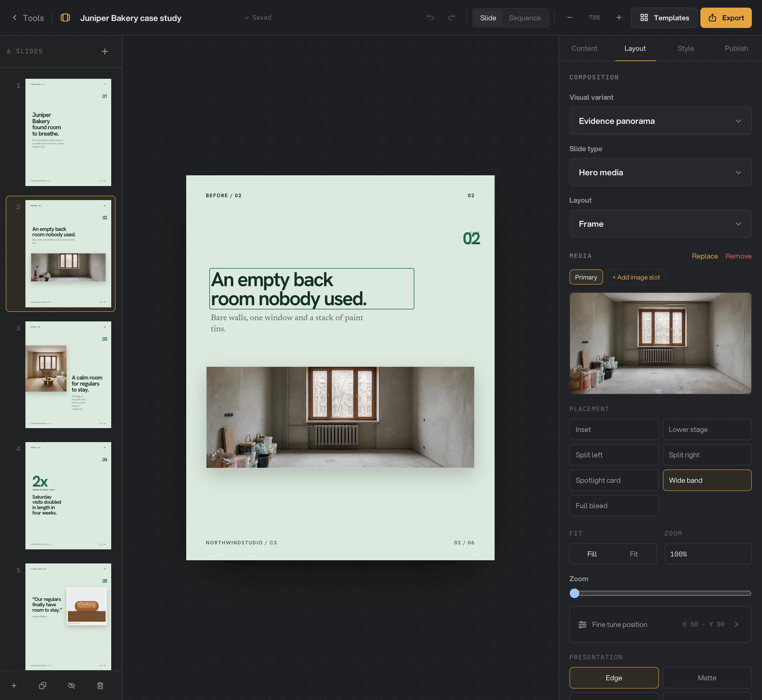
Task: Click the Saved status indicator
Action: (x=258, y=18)
